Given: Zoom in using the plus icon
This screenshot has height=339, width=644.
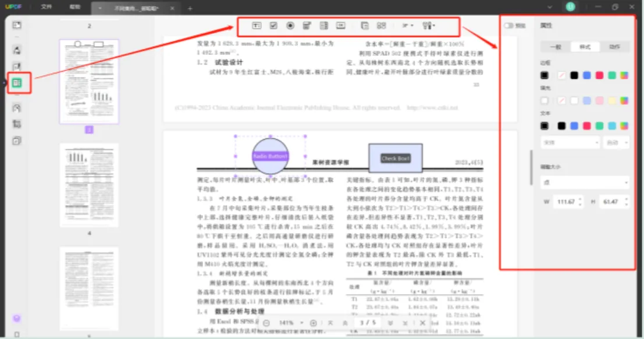Looking at the screenshot, I should tap(314, 323).
